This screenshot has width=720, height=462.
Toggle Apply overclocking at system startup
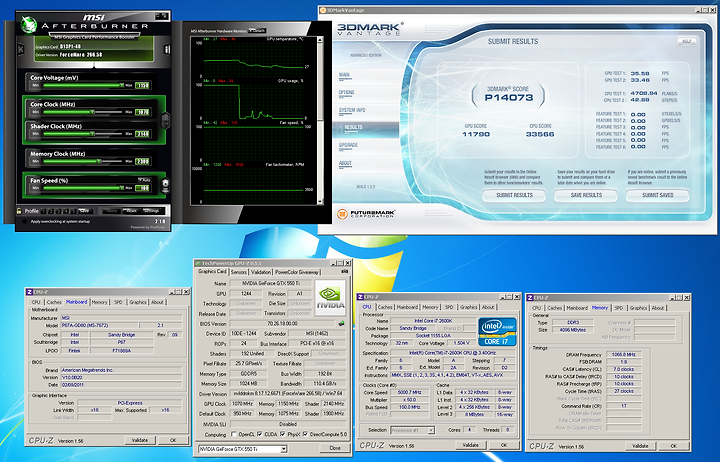click(24, 221)
